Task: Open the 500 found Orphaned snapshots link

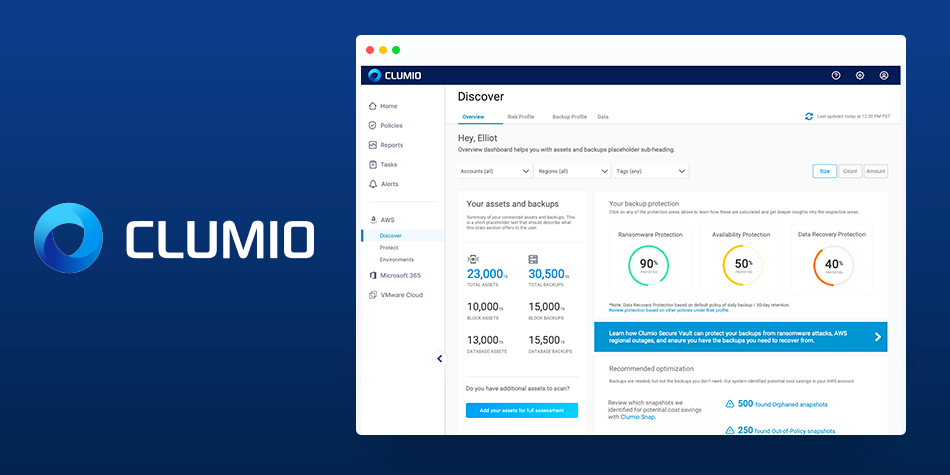Action: pyautogui.click(x=782, y=404)
